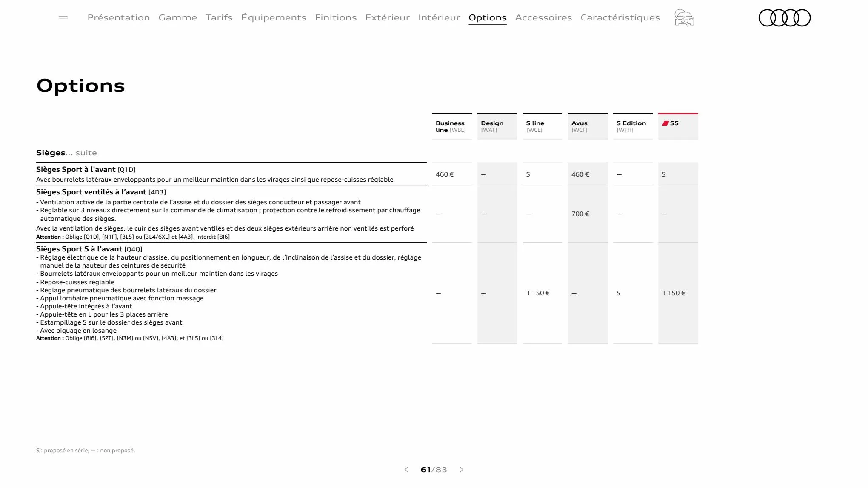Open the Finitions tab
868x488 pixels.
pyautogui.click(x=336, y=17)
